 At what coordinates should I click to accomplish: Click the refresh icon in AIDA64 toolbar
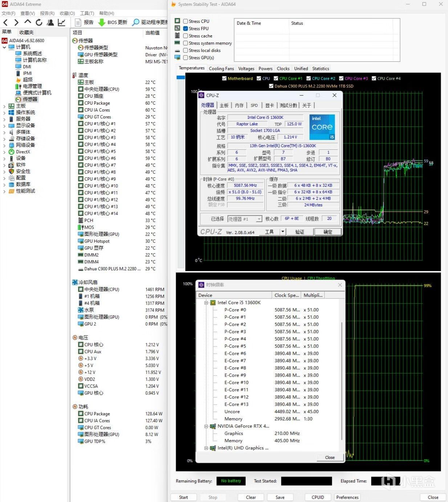pos(39,23)
